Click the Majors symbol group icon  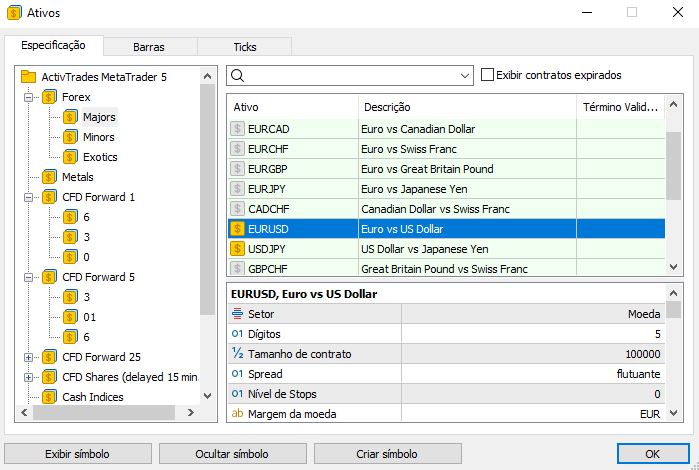pos(70,117)
